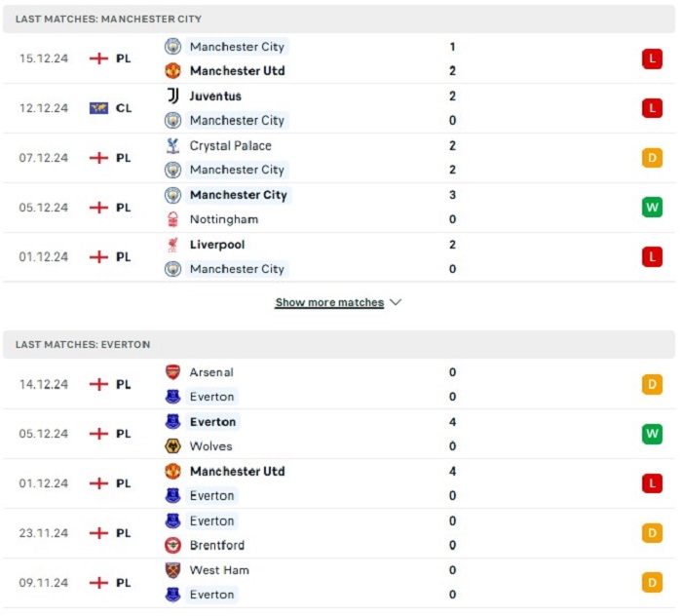
Task: Click the West Ham crest icon
Action: [172, 570]
